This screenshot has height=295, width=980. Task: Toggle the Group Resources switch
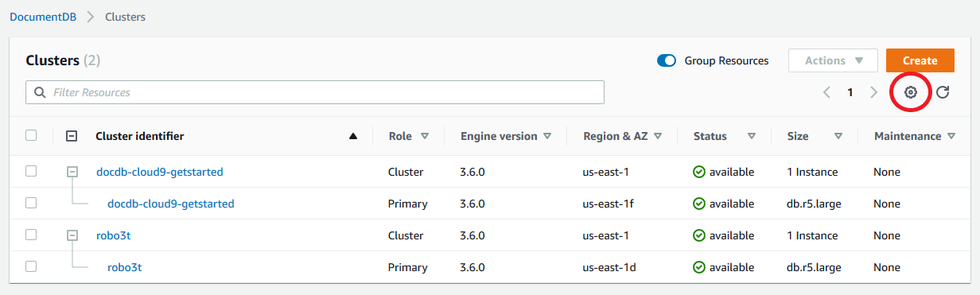click(667, 60)
